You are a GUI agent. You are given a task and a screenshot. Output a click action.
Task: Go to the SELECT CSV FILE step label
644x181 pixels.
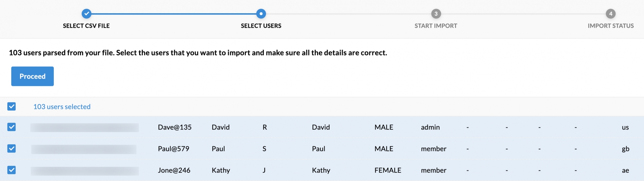coord(86,26)
